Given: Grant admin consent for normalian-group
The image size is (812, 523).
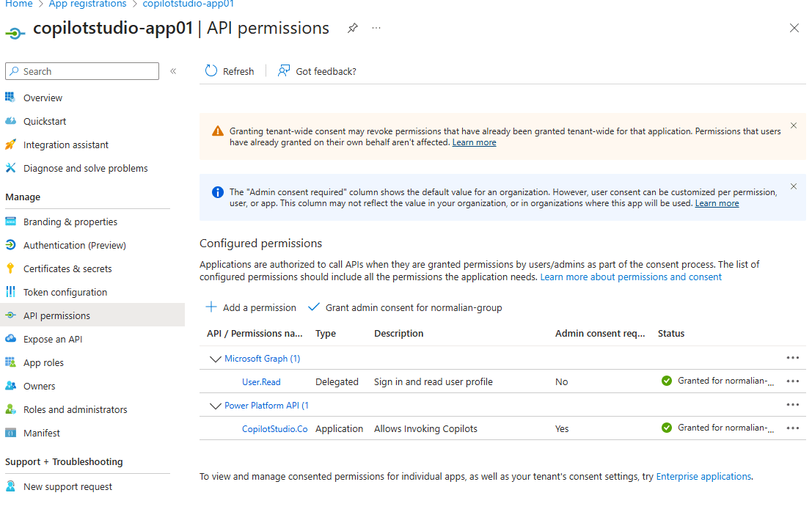Looking at the screenshot, I should 406,307.
